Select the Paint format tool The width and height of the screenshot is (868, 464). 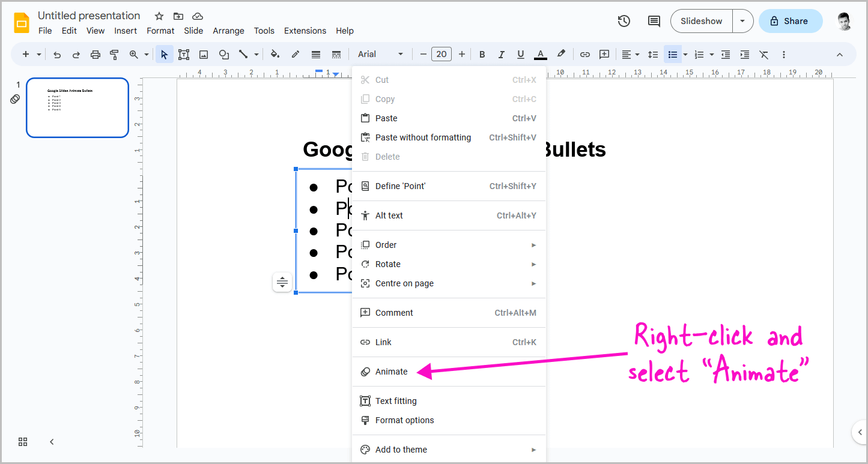click(x=114, y=55)
